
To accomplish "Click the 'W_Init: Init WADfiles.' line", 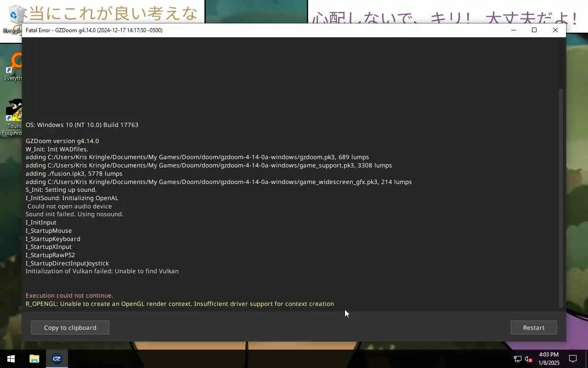I will 57,149.
